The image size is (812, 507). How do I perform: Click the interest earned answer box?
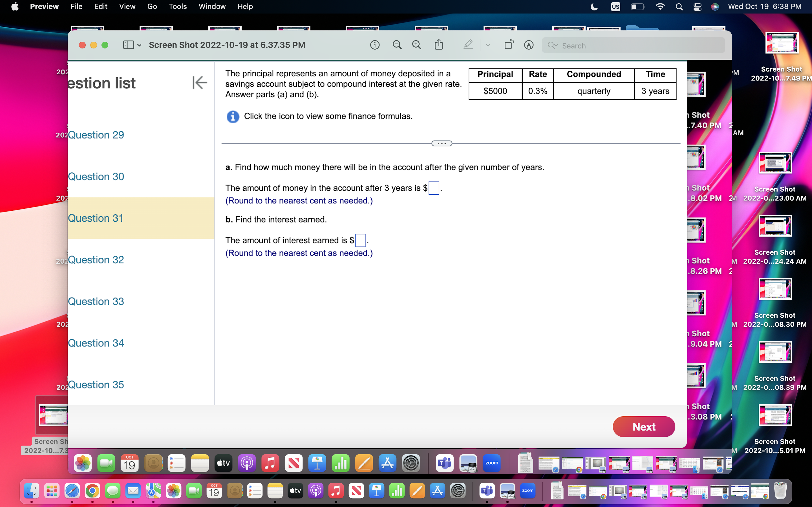click(x=360, y=240)
